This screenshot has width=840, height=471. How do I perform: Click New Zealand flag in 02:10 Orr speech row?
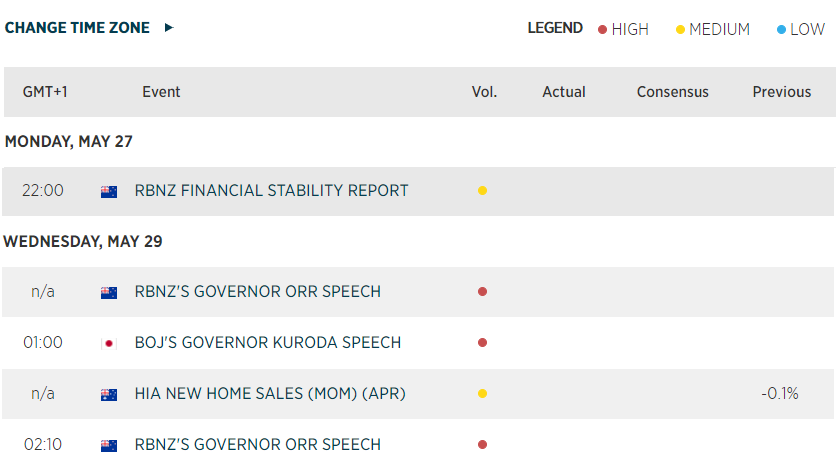point(109,445)
